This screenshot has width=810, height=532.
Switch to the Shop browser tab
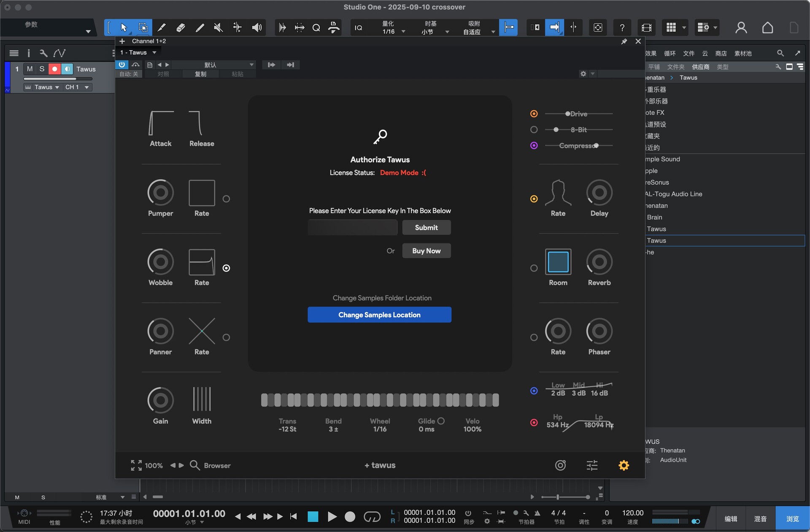721,53
